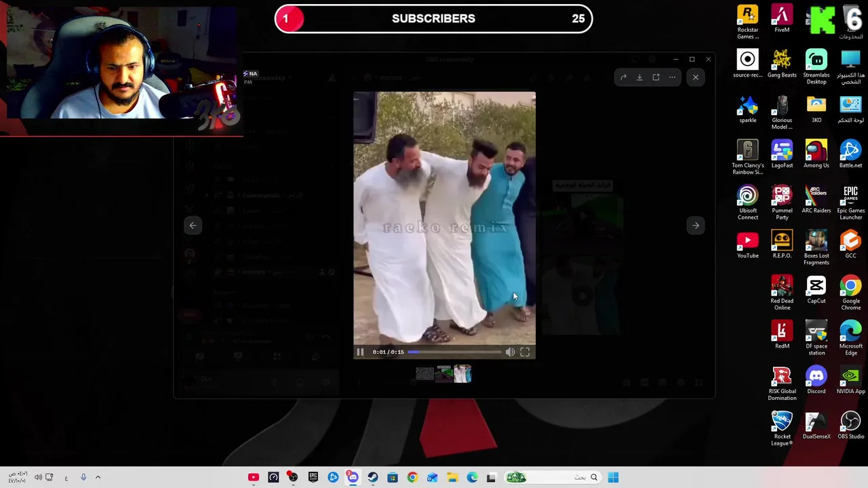
Task: Select the third thumbnail below the video
Action: [462, 373]
